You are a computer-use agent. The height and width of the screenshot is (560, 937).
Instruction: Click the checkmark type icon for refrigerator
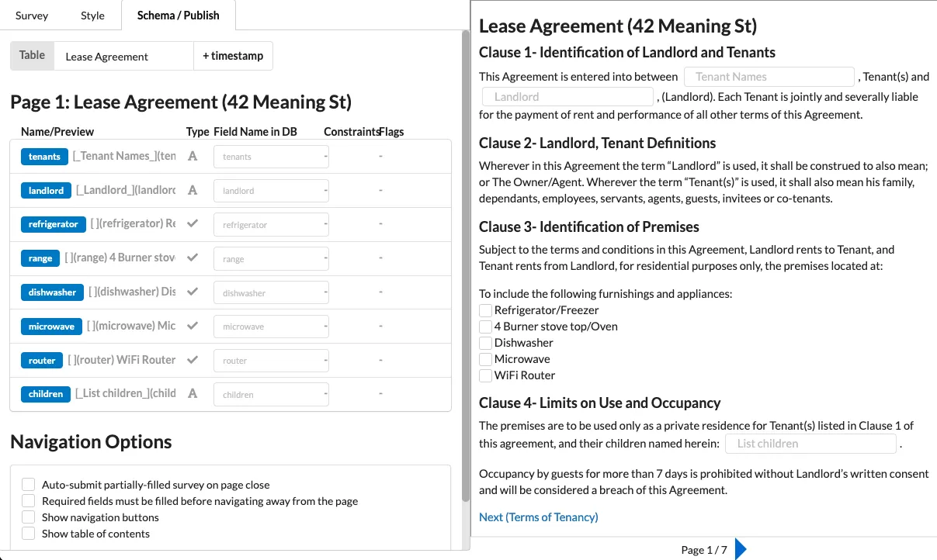(193, 224)
